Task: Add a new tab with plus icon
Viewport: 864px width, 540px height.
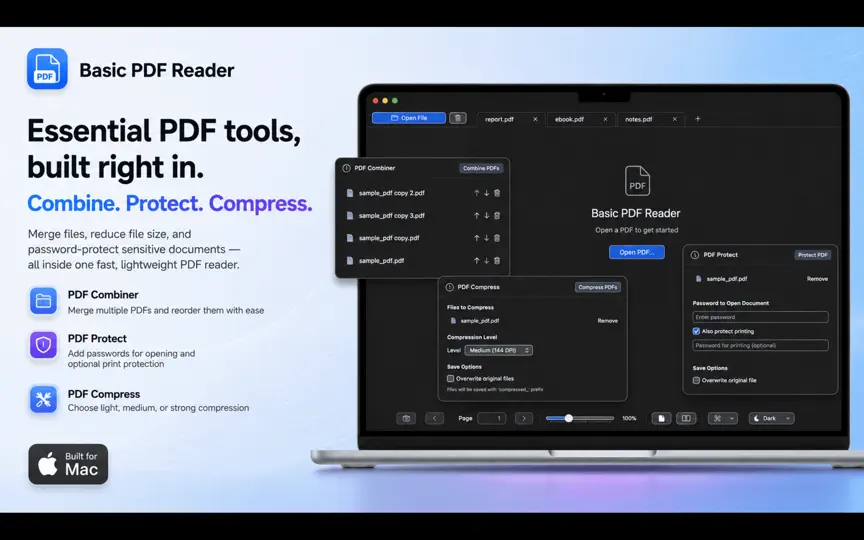Action: click(x=698, y=118)
